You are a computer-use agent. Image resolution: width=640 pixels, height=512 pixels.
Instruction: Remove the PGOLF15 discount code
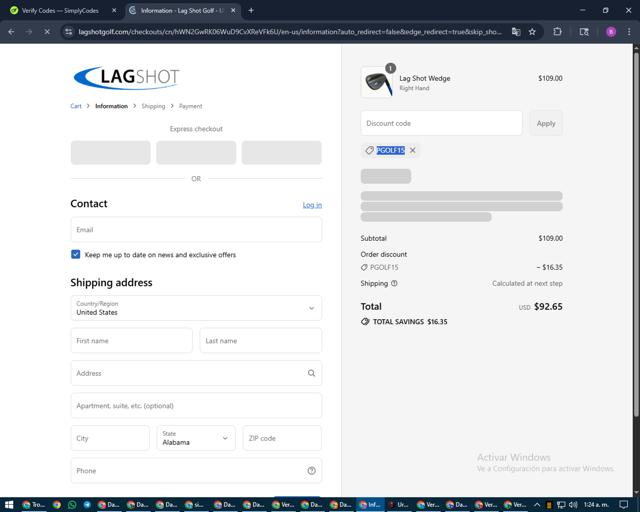413,150
